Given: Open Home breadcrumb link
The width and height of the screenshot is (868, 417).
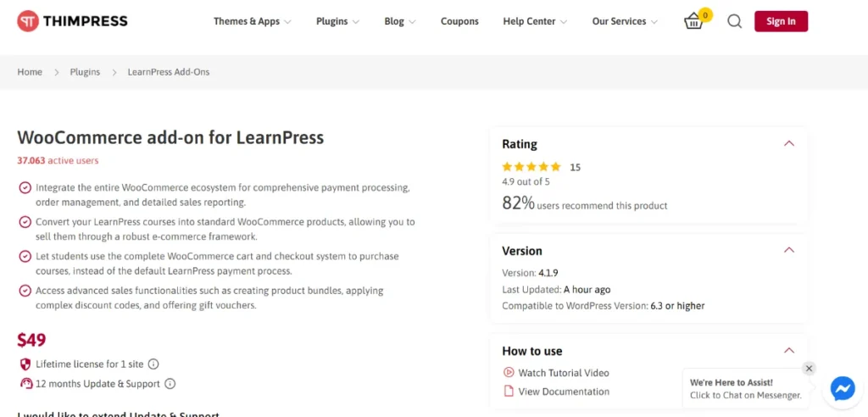Looking at the screenshot, I should 30,72.
